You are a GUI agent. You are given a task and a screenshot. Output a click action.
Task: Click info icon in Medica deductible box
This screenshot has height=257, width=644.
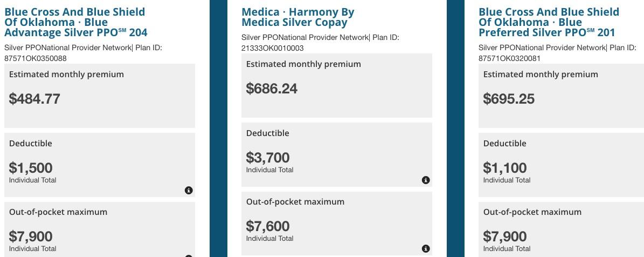click(426, 180)
